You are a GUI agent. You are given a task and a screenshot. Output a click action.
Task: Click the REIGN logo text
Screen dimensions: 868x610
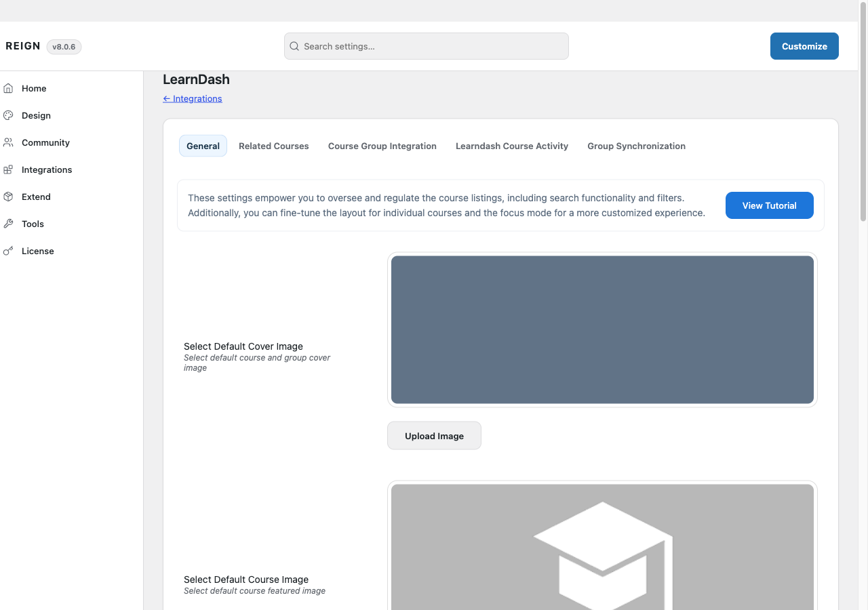tap(23, 46)
